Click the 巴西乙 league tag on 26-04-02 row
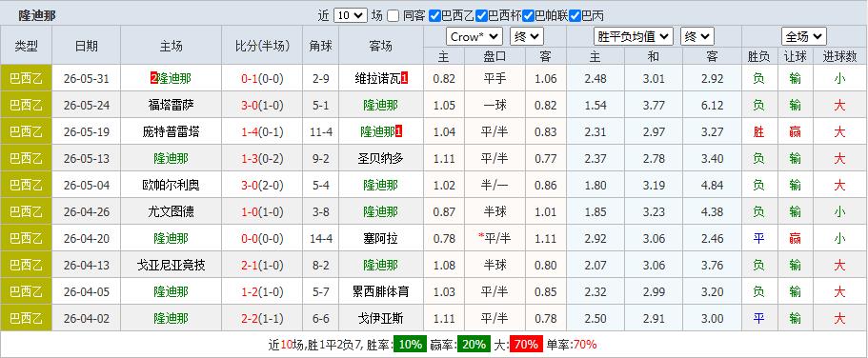The height and width of the screenshot is (358, 868). point(26,318)
